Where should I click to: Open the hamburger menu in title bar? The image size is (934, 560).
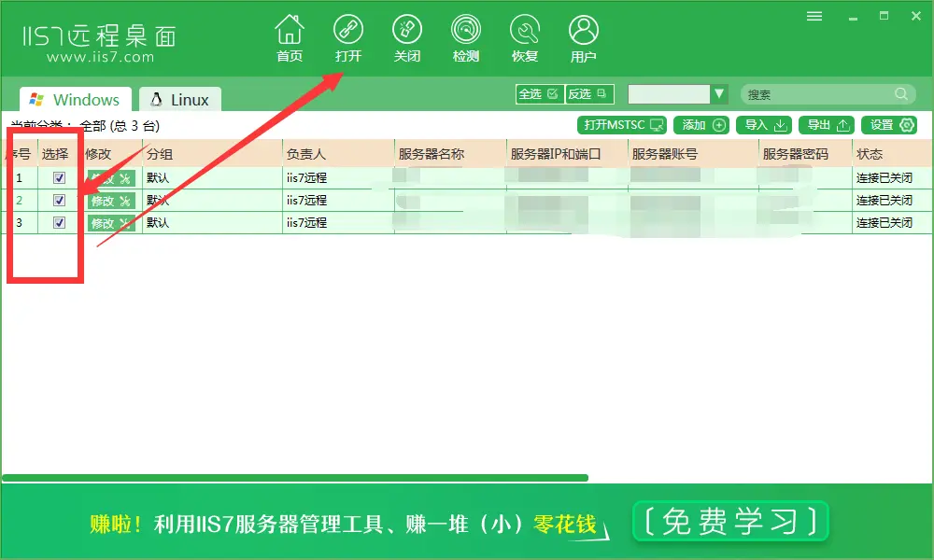[814, 16]
